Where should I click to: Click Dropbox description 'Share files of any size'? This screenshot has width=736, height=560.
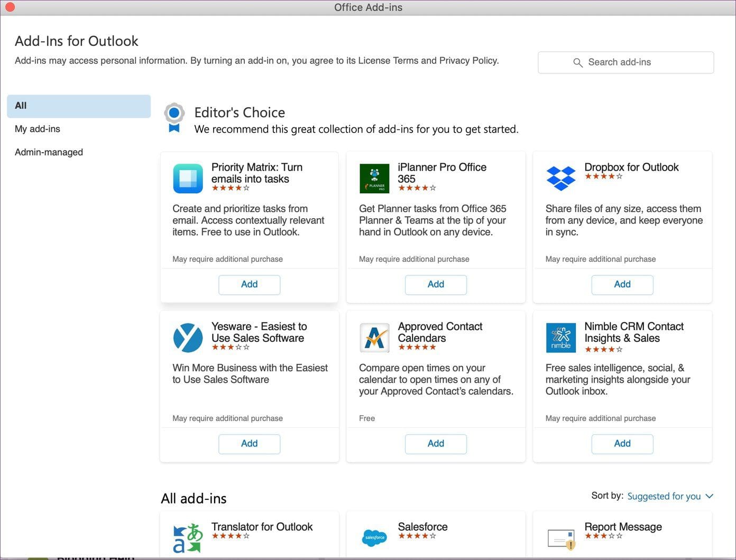pyautogui.click(x=624, y=220)
